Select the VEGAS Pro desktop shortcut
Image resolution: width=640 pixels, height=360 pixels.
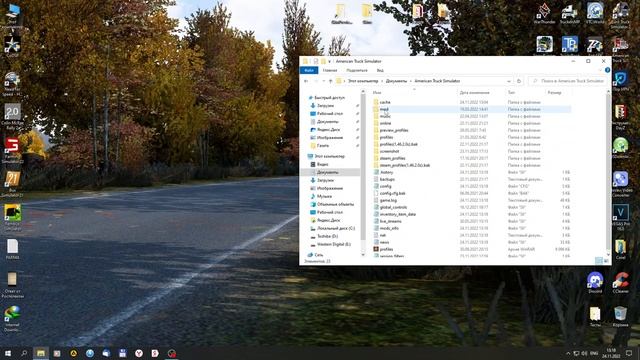(620, 217)
